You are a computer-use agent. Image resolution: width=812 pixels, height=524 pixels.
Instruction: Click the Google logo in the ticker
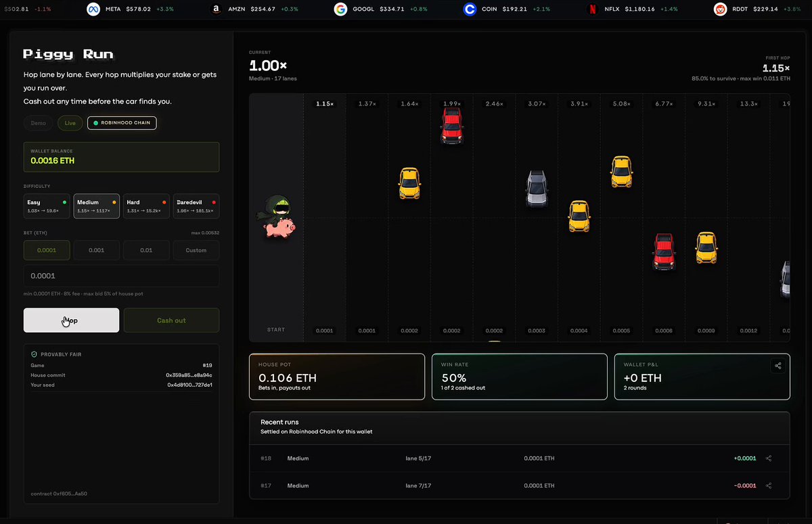coord(340,9)
